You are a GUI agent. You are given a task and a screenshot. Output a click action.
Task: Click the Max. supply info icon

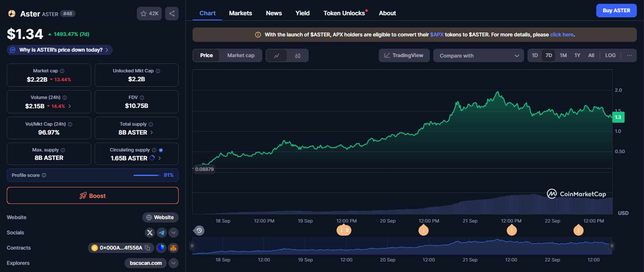click(63, 150)
